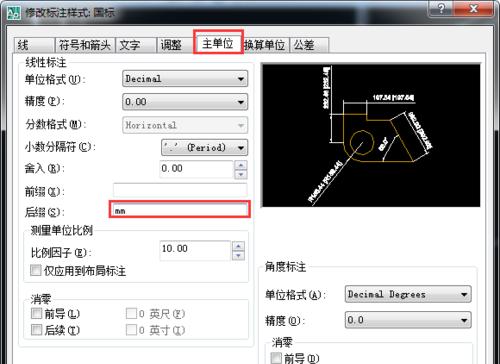The height and width of the screenshot is (364, 500).
Task: Open the angular Decimal Degrees dropdown
Action: 408,294
